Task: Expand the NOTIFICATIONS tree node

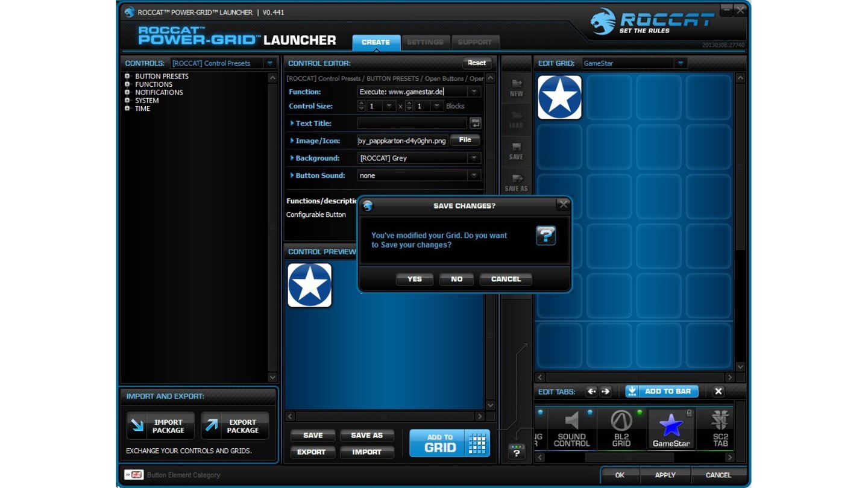Action: point(127,92)
